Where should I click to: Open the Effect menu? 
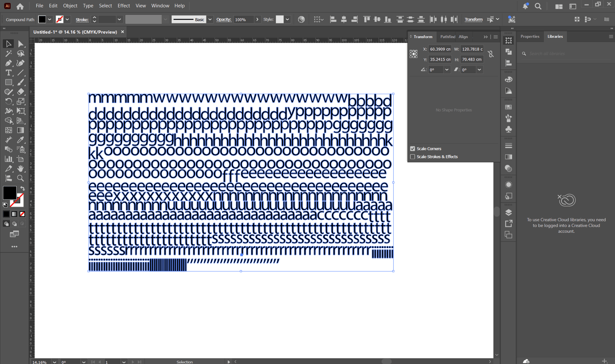click(x=123, y=6)
